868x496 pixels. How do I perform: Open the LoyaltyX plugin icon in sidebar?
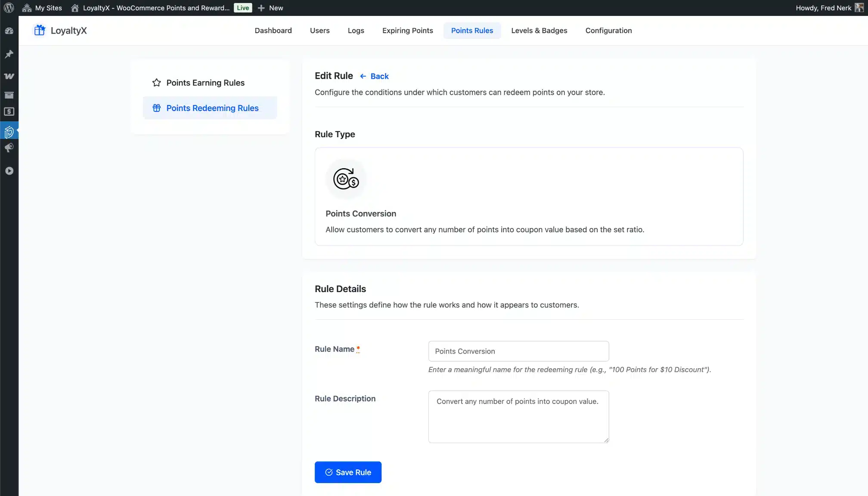[x=9, y=132]
